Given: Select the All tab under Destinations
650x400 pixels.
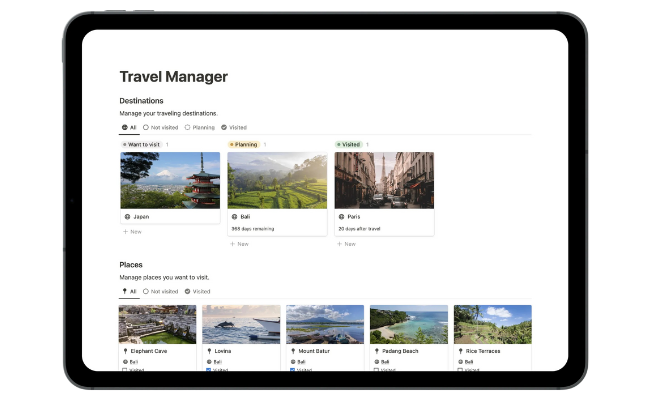Looking at the screenshot, I should [x=129, y=128].
